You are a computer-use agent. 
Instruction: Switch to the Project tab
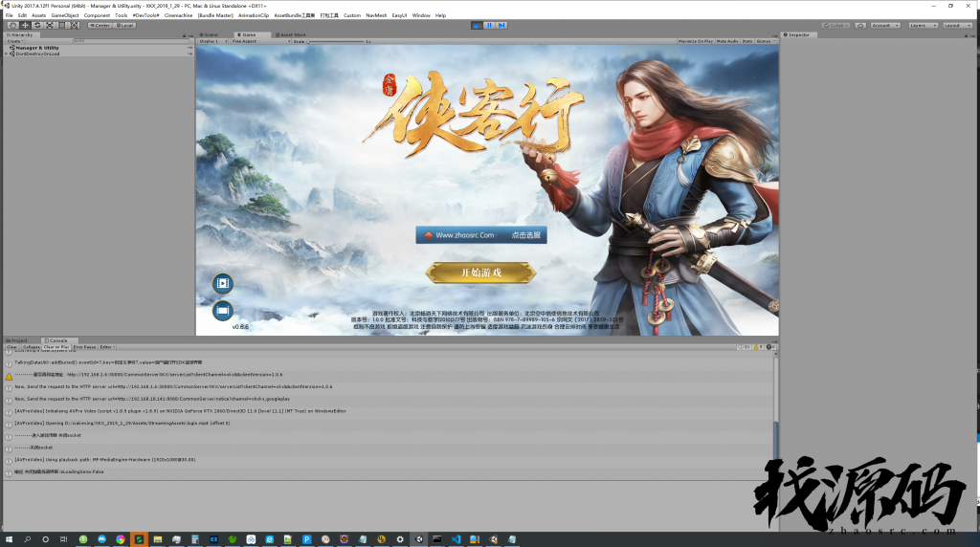coord(17,341)
